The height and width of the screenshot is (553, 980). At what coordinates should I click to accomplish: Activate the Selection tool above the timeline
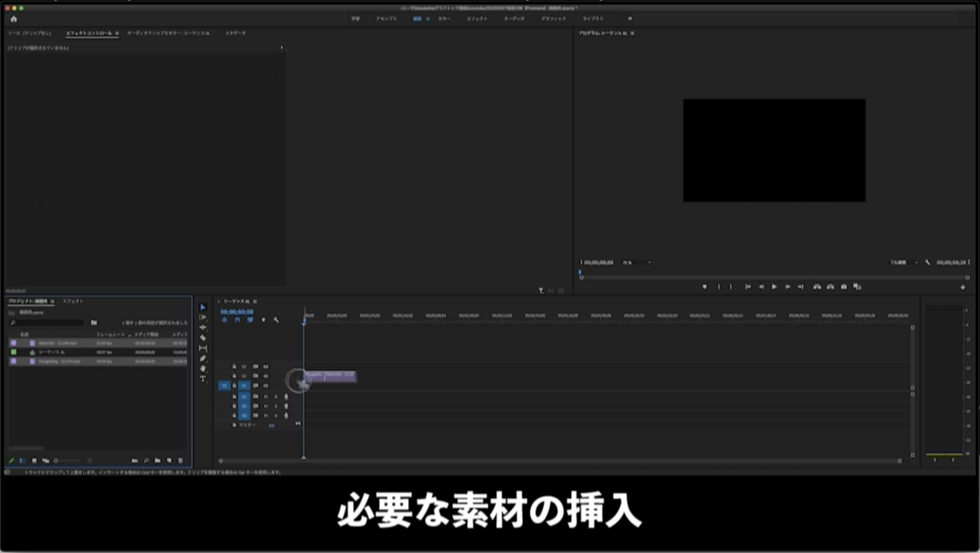pyautogui.click(x=202, y=307)
